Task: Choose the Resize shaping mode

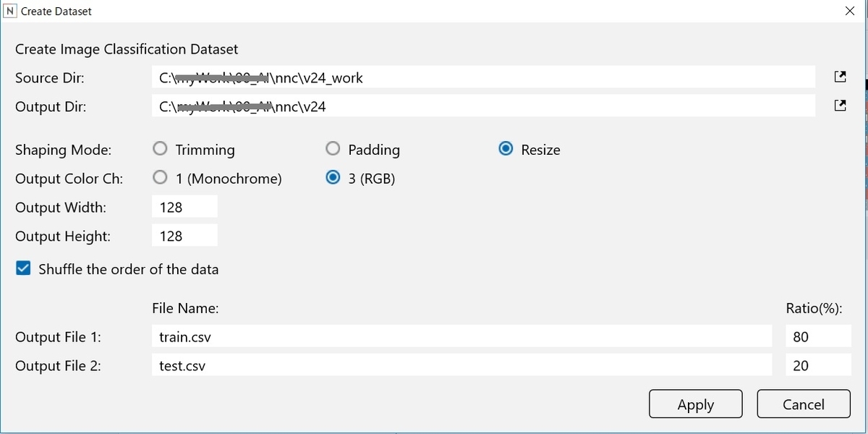Action: coord(506,149)
